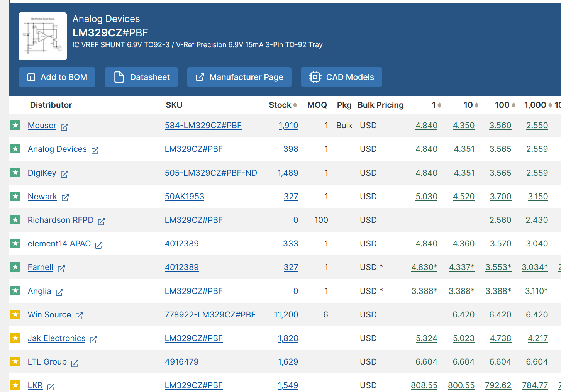Select the MOQ column header
The height and width of the screenshot is (392, 561).
(317, 105)
